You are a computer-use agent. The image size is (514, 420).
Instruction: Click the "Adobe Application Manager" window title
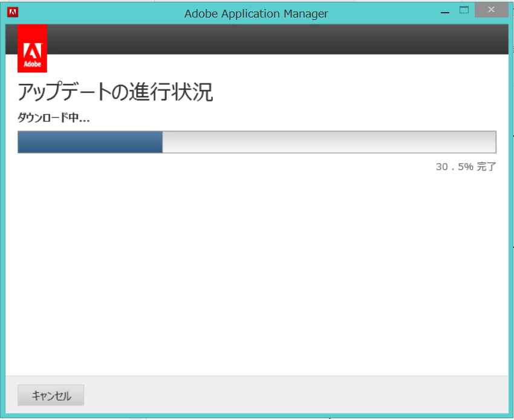pos(256,14)
